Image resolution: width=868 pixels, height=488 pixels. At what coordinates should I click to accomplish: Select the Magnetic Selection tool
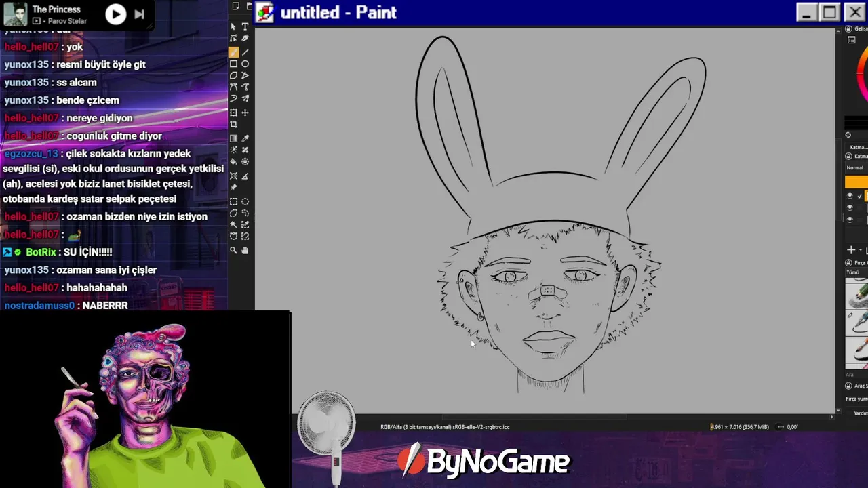(x=245, y=236)
